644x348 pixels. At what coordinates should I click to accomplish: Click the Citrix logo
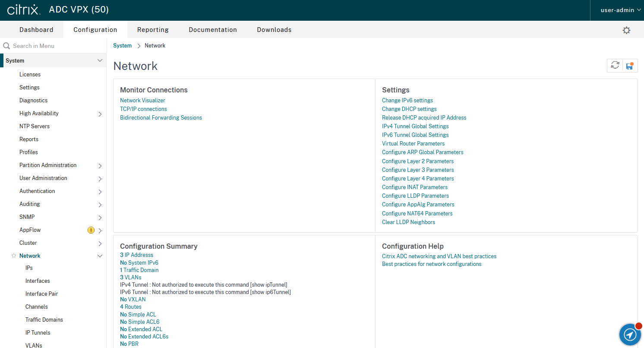(x=24, y=10)
